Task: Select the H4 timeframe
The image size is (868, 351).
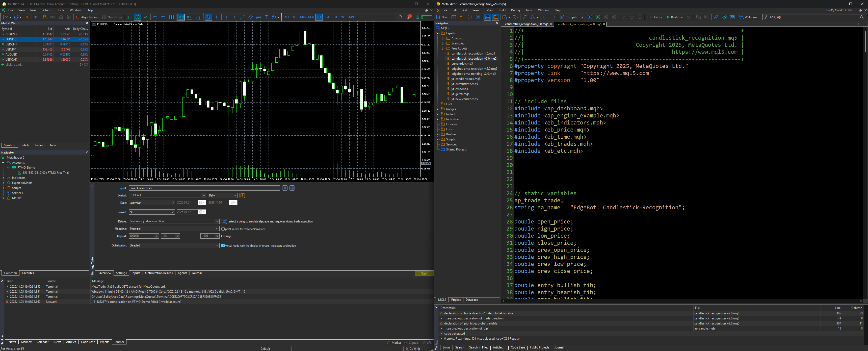Action: pyautogui.click(x=327, y=17)
